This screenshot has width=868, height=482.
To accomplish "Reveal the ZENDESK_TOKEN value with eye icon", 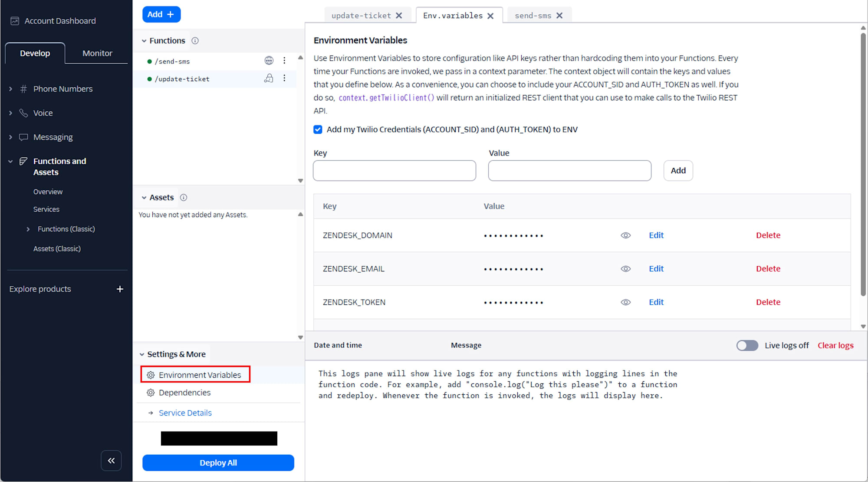I will point(625,302).
